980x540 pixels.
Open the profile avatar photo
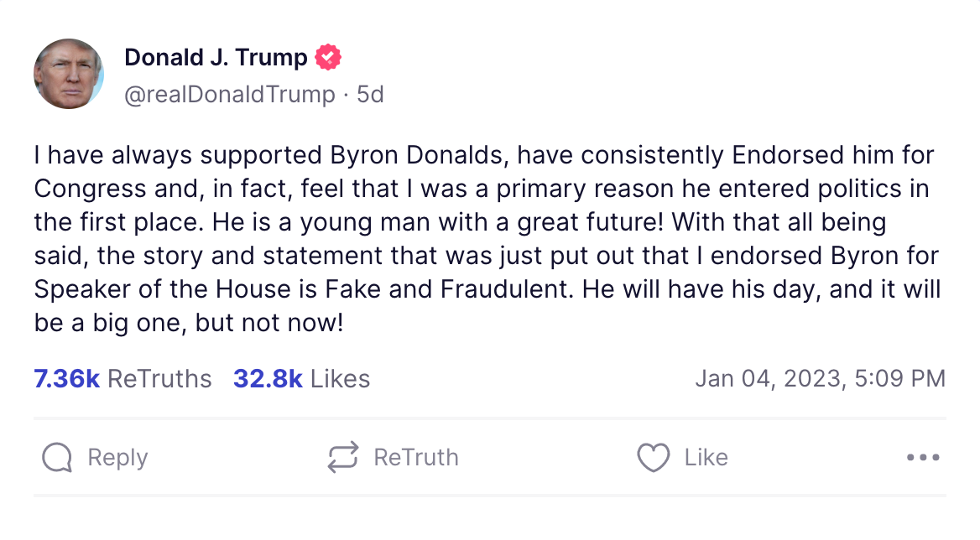tap(69, 74)
